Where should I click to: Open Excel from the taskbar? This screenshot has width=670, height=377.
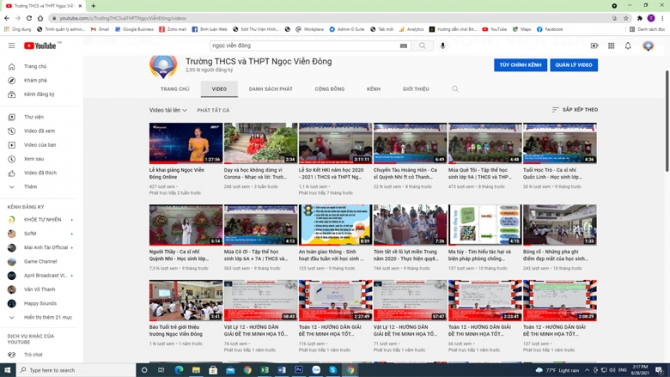pyautogui.click(x=264, y=370)
